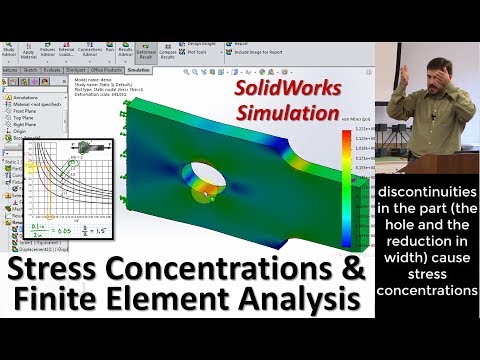Toggle the task pane button at viewport corner
This screenshot has height=360, width=480.
[x=369, y=72]
